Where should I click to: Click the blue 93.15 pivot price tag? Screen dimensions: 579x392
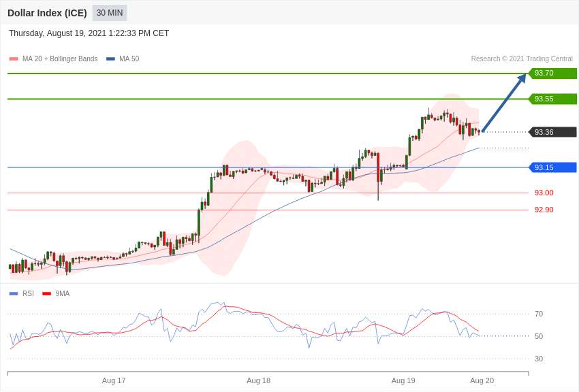[553, 167]
